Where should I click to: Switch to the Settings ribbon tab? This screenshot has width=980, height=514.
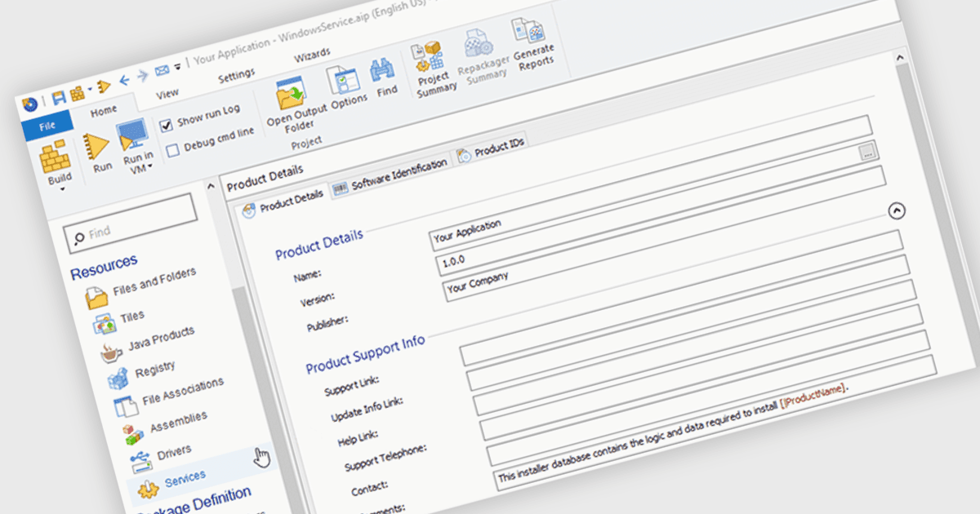coord(237,75)
